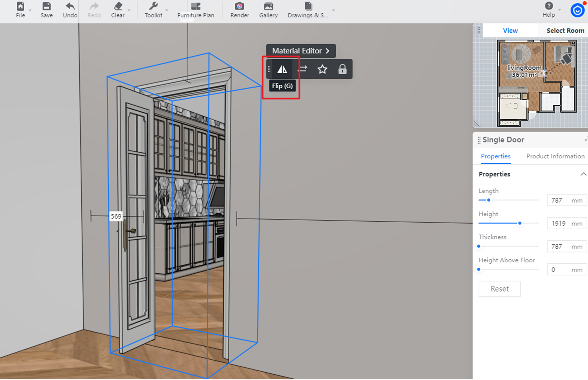
Task: Open the Material Editor
Action: [x=301, y=51]
